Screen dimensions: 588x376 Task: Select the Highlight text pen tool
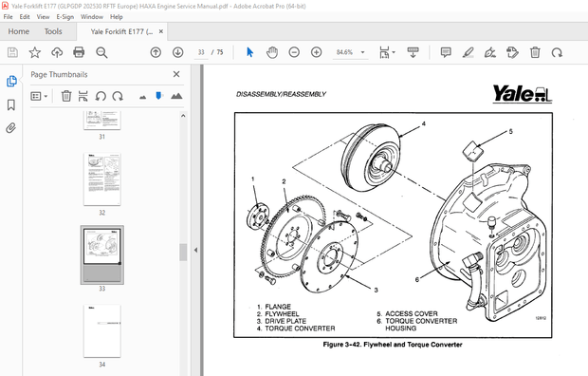coord(468,52)
